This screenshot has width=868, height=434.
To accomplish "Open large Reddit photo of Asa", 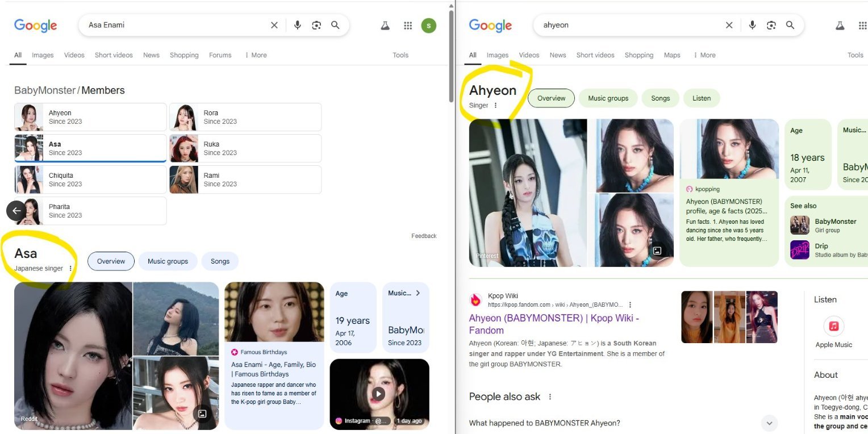I will 73,356.
